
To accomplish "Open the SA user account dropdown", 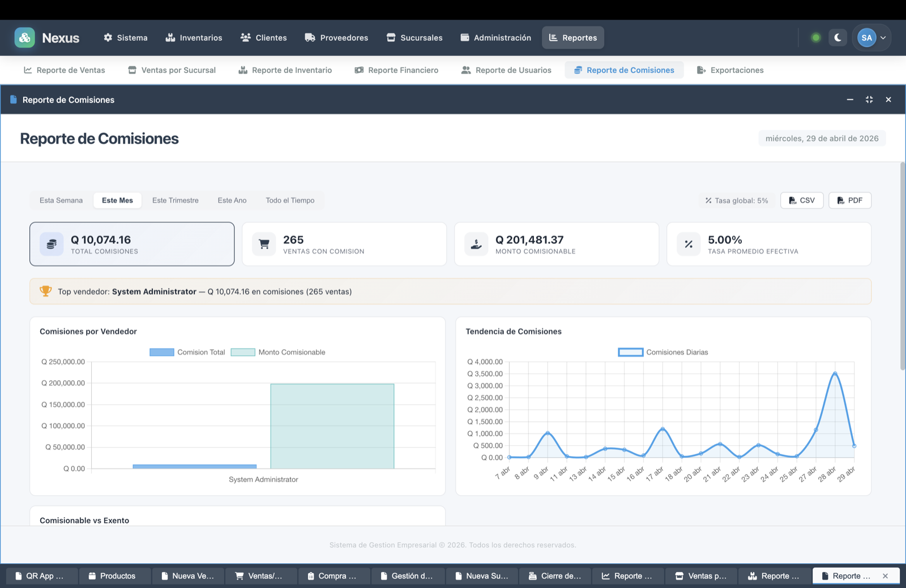I will point(872,38).
